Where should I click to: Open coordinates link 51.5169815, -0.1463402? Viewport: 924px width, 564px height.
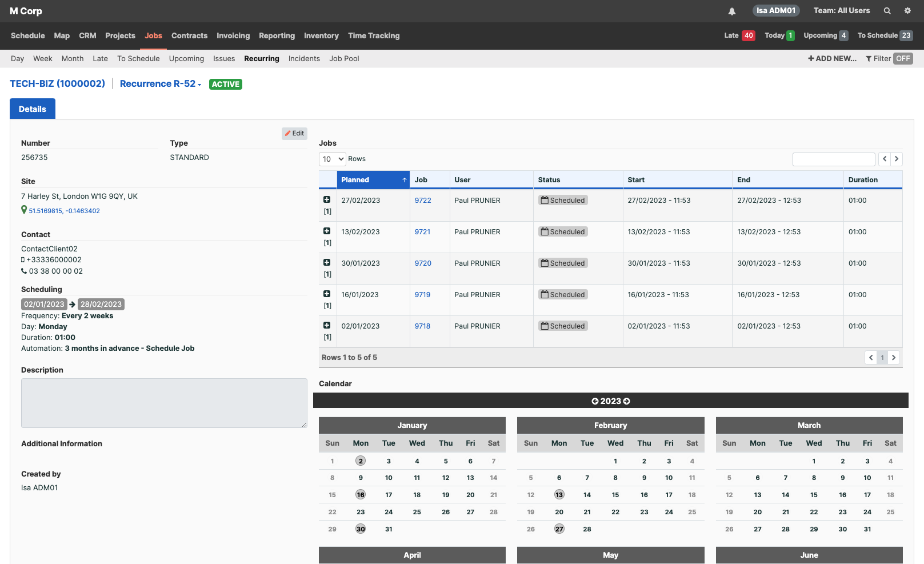[x=65, y=211]
